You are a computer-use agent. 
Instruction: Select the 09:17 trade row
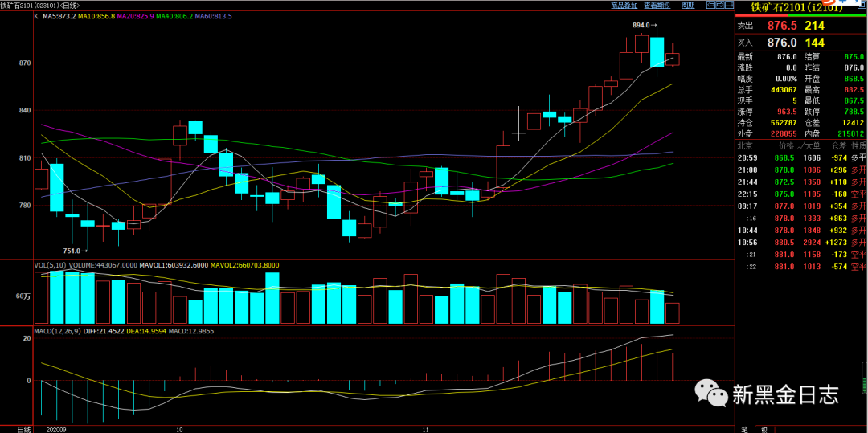click(x=801, y=206)
